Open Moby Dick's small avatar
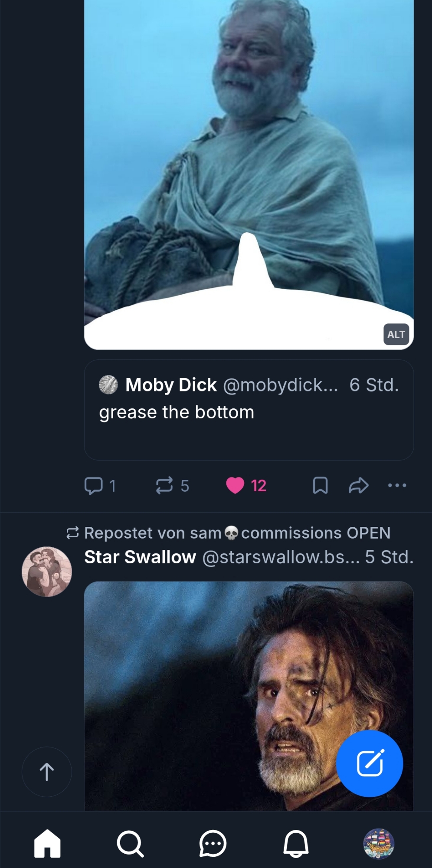The height and width of the screenshot is (868, 432). tap(108, 385)
